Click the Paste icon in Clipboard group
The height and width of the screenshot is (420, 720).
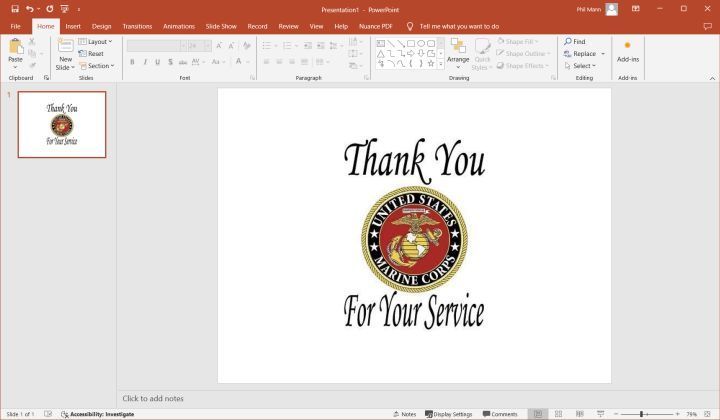point(15,51)
